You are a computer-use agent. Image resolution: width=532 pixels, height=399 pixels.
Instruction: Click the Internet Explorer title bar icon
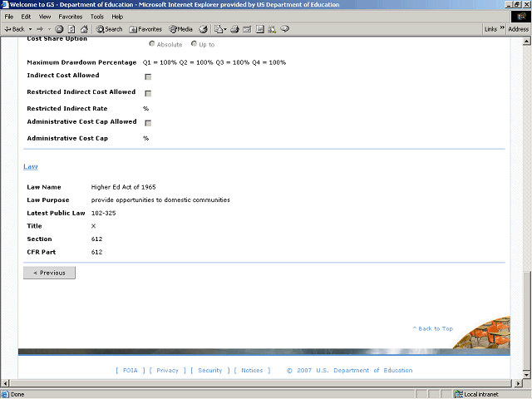(x=5, y=4)
